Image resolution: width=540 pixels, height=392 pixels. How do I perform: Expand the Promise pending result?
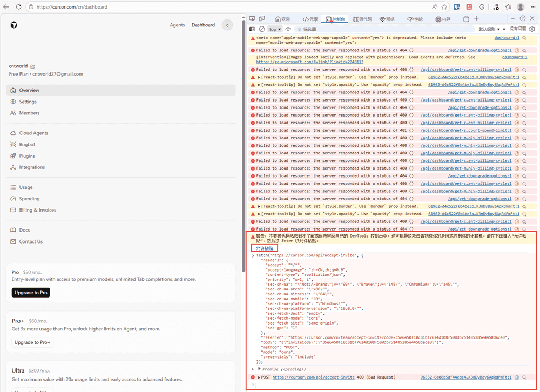259,369
